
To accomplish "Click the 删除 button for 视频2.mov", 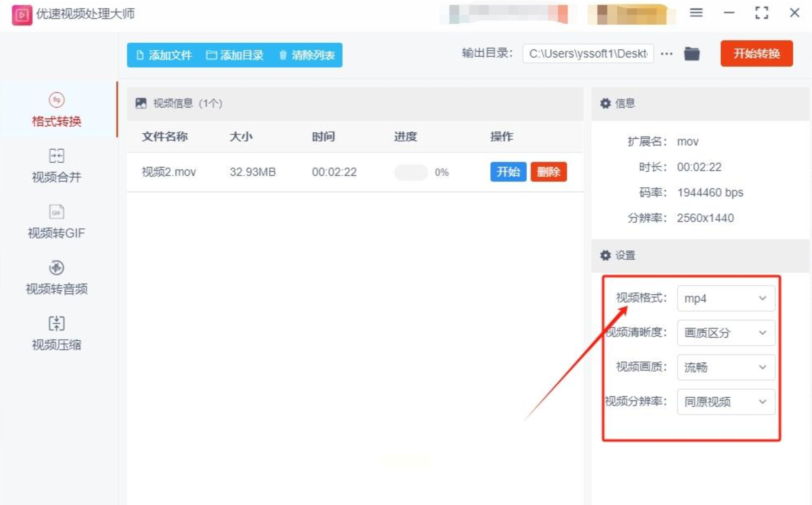I will [x=548, y=172].
